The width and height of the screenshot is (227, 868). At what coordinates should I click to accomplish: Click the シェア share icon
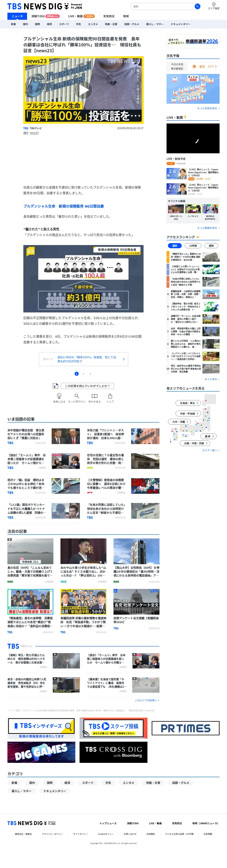(x=110, y=396)
